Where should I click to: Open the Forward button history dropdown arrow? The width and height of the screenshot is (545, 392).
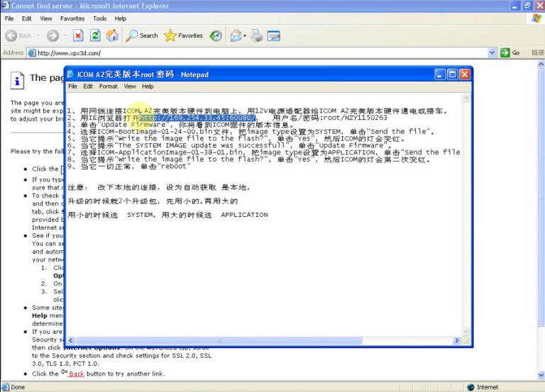click(x=65, y=35)
